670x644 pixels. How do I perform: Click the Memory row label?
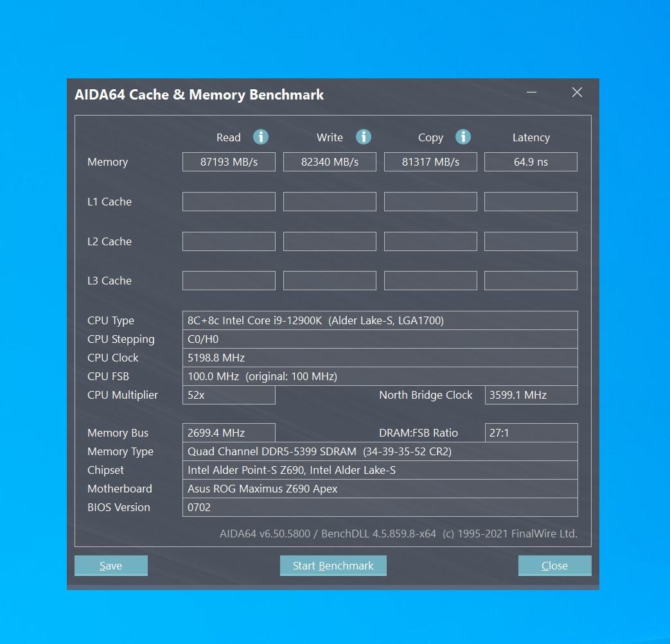coord(108,162)
